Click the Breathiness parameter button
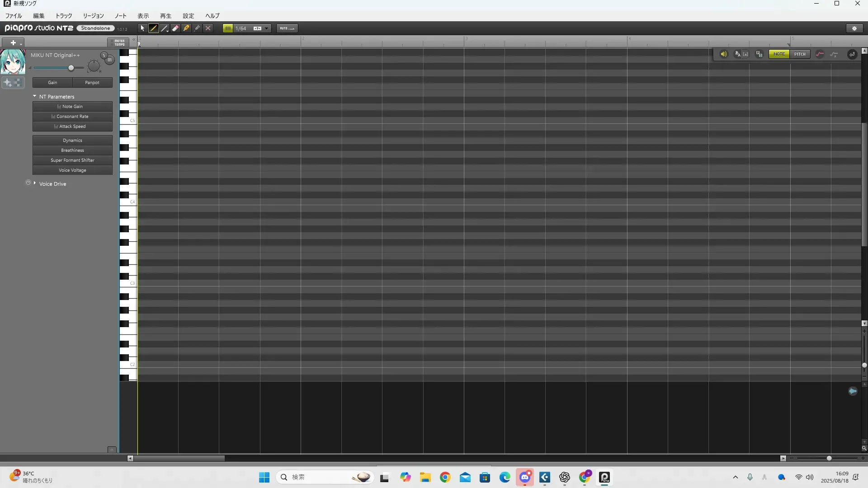Image resolution: width=868 pixels, height=488 pixels. click(x=72, y=150)
